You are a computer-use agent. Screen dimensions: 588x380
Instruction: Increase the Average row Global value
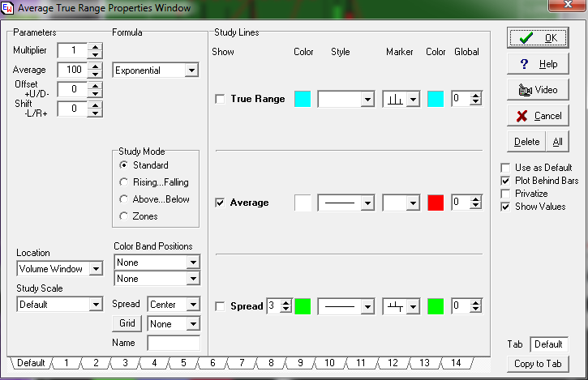pos(476,199)
